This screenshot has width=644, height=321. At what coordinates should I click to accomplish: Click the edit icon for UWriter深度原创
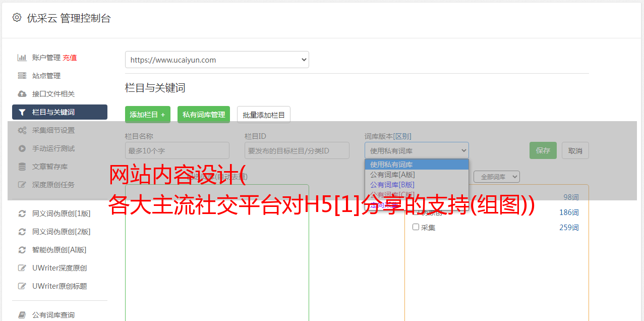click(x=22, y=268)
